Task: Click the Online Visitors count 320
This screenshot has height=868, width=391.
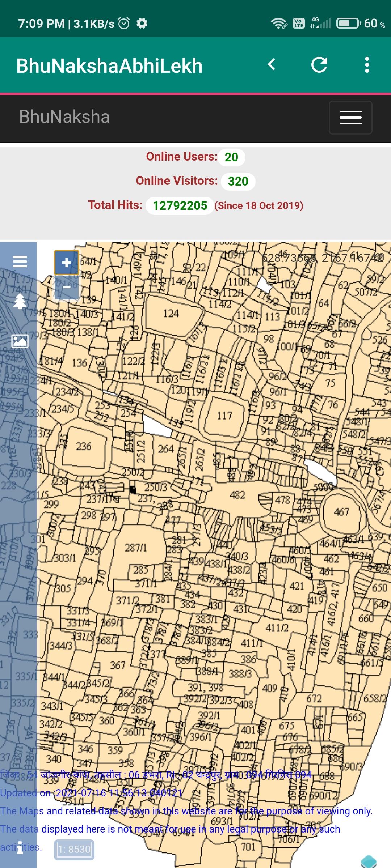Action: coord(238,181)
